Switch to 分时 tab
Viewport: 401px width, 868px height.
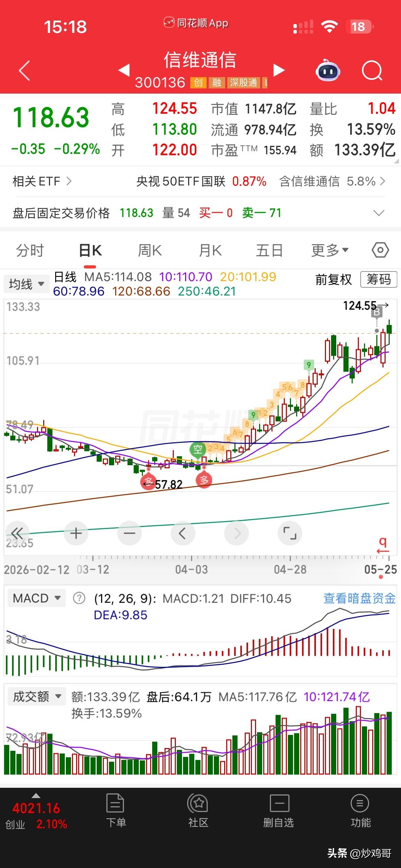click(x=30, y=251)
